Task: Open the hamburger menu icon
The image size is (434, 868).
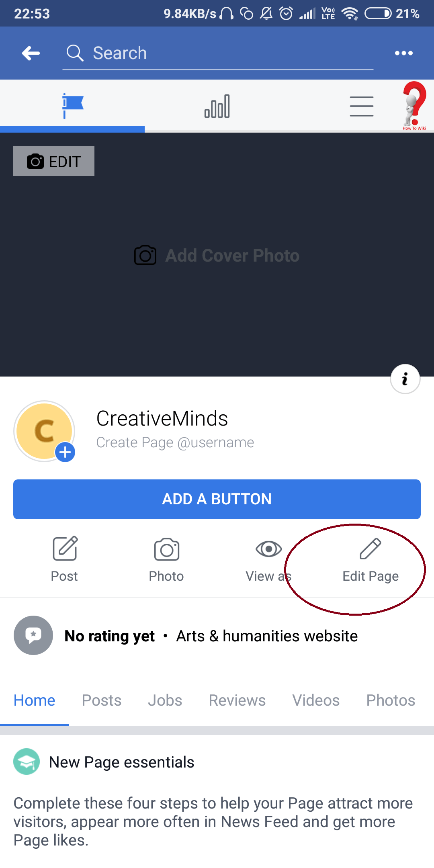Action: (361, 106)
